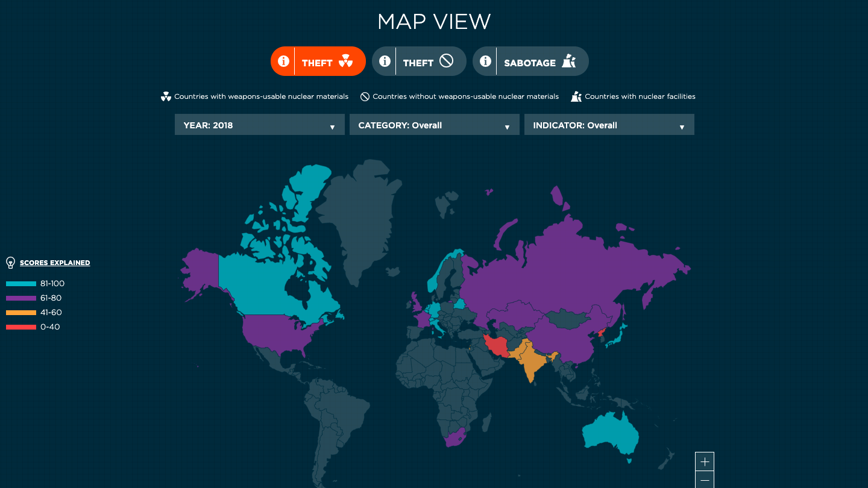This screenshot has height=488, width=868.
Task: Open the info icon beside the SABOTAGE tab
Action: (x=485, y=61)
